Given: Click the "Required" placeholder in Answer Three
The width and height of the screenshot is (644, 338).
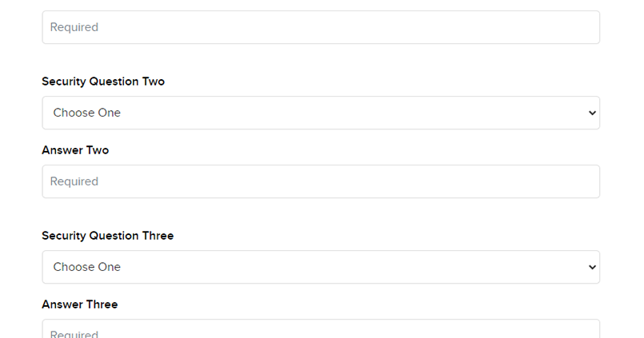Looking at the screenshot, I should 74,333.
